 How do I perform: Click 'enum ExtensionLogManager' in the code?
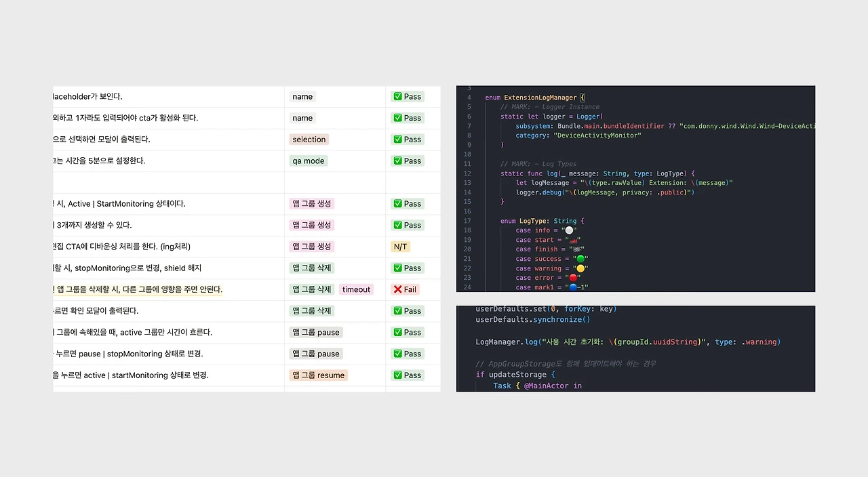pos(531,98)
